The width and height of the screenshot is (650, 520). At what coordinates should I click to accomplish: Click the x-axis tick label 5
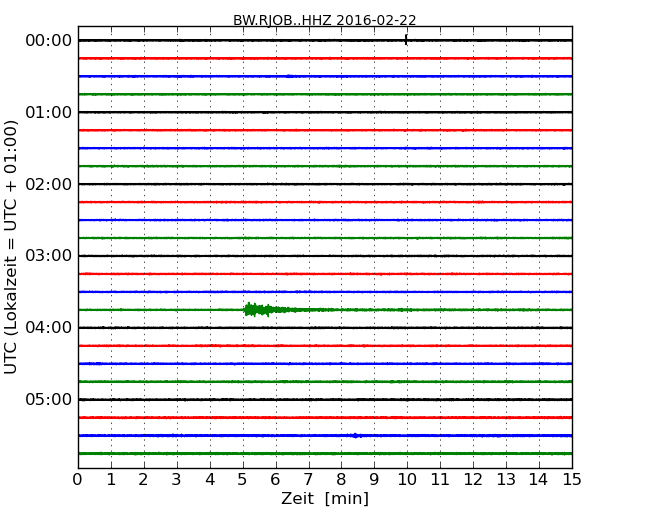point(243,479)
